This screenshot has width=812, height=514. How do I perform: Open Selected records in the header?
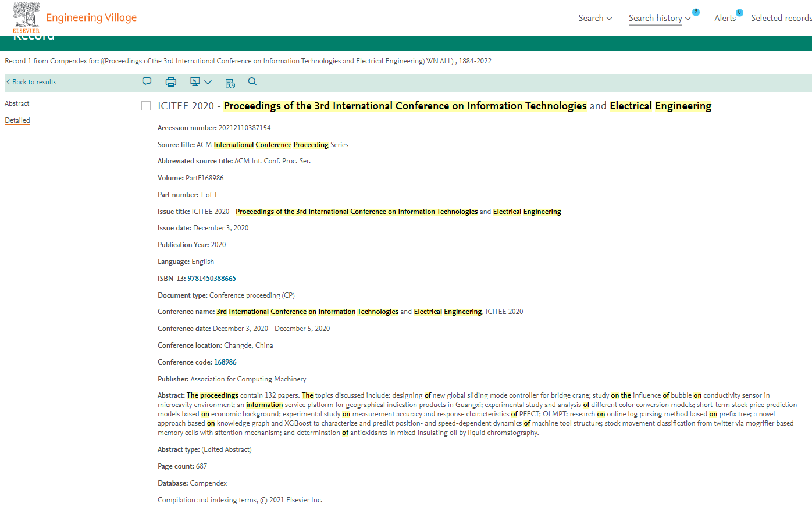pyautogui.click(x=781, y=18)
